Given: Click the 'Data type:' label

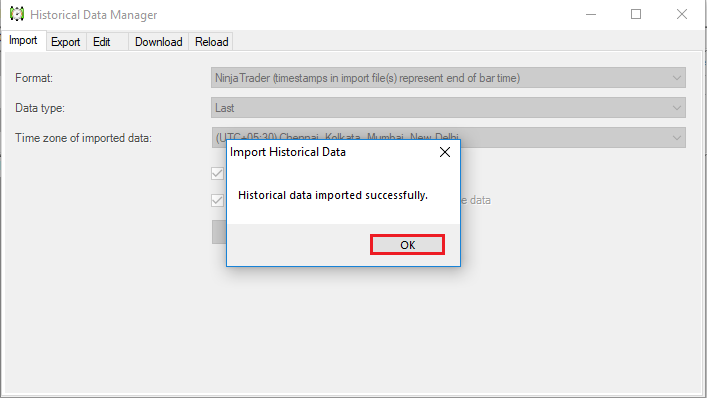Looking at the screenshot, I should [x=40, y=108].
